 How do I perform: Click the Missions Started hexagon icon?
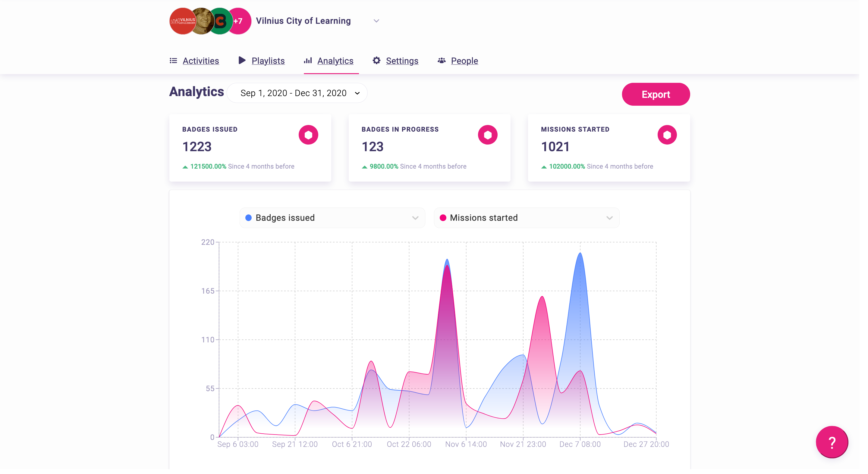667,135
